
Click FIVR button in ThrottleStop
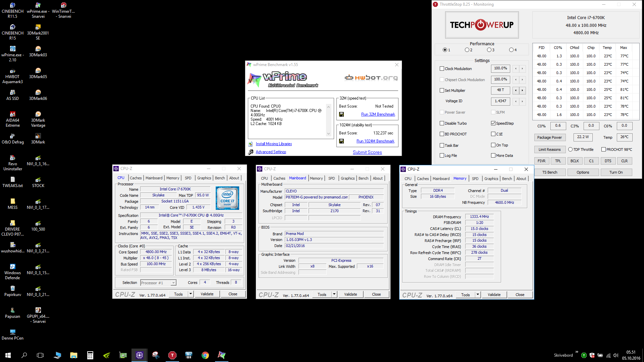pos(541,161)
